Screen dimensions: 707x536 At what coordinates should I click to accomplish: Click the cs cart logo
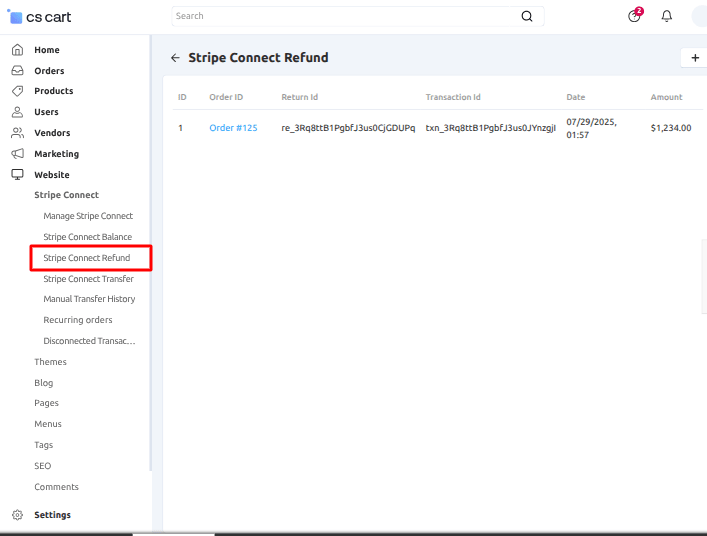pyautogui.click(x=40, y=17)
